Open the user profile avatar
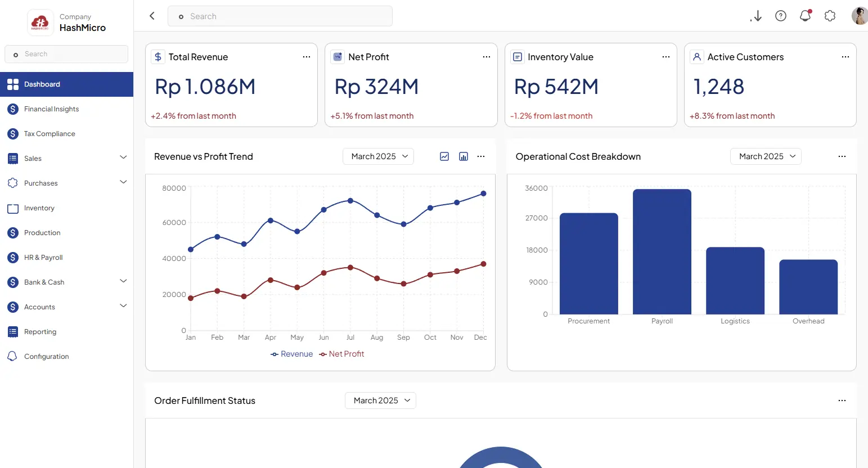The height and width of the screenshot is (468, 868). (x=859, y=16)
